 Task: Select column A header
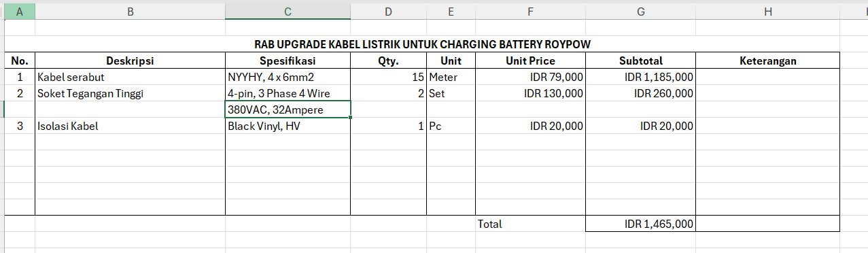tap(19, 12)
